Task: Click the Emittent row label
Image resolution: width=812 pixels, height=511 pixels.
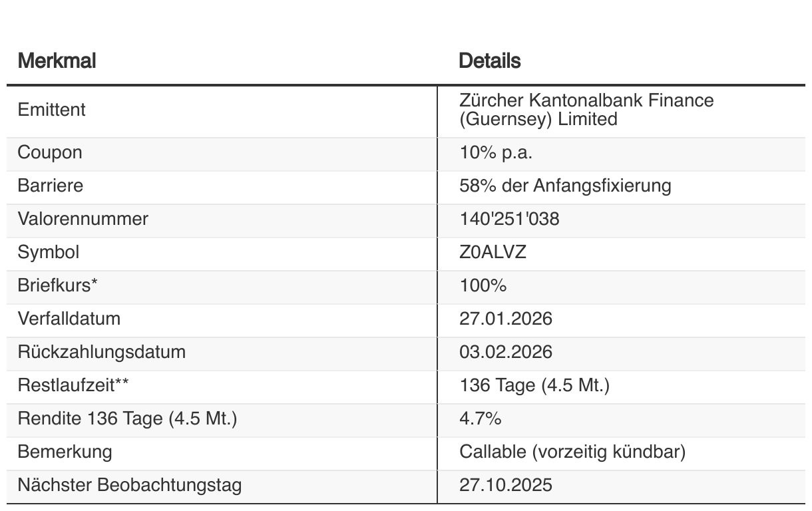Action: (51, 110)
